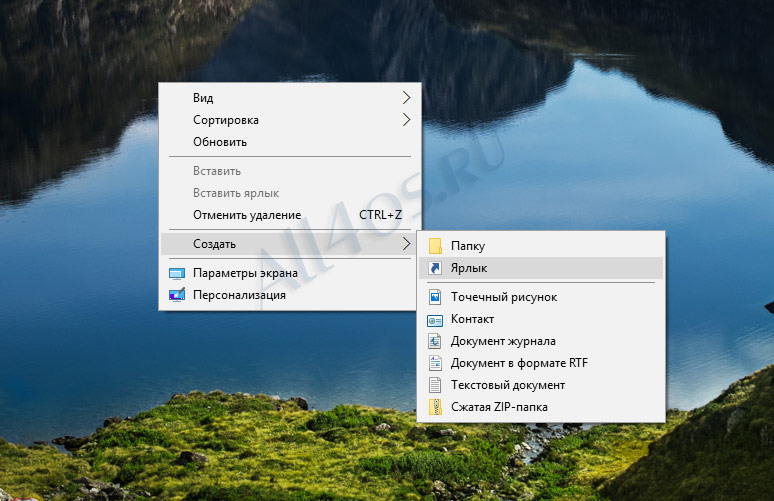This screenshot has height=501, width=774.
Task: Choose Сжатая ZIP-папка in the submenu
Action: click(541, 407)
